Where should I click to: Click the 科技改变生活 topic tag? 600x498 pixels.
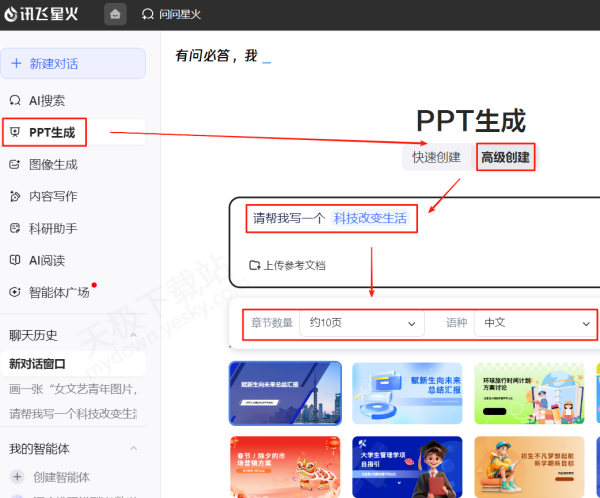(370, 218)
